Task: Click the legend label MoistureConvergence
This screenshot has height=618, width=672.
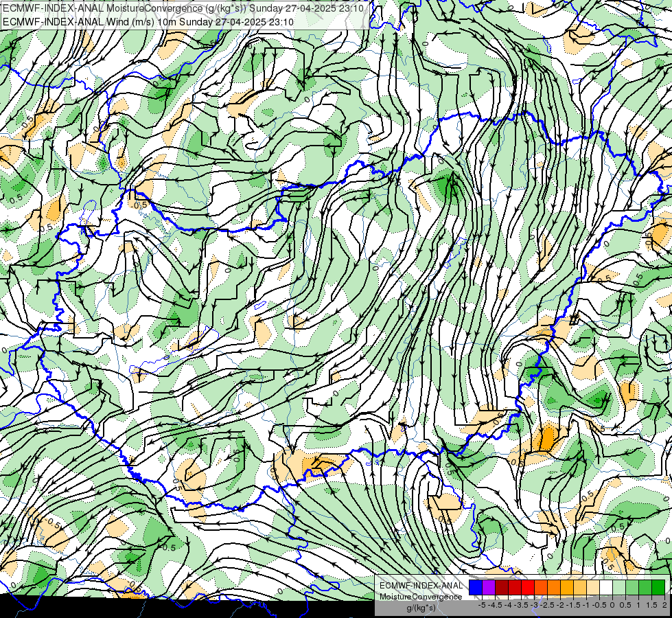Action: coord(421,597)
